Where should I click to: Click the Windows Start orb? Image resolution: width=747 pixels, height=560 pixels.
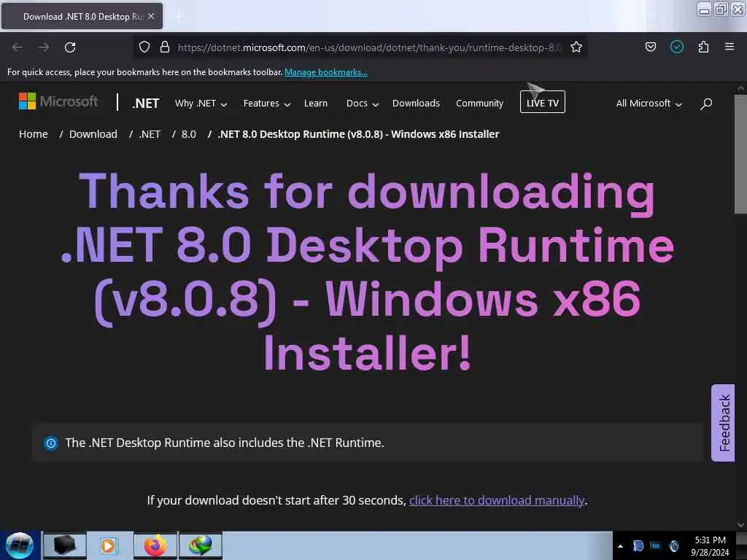click(20, 545)
